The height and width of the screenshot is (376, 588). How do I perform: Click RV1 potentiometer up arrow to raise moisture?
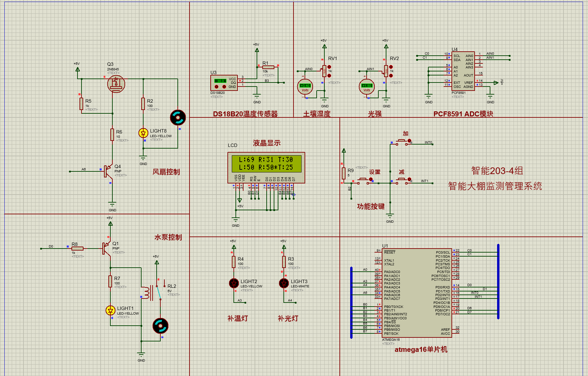pyautogui.click(x=329, y=67)
